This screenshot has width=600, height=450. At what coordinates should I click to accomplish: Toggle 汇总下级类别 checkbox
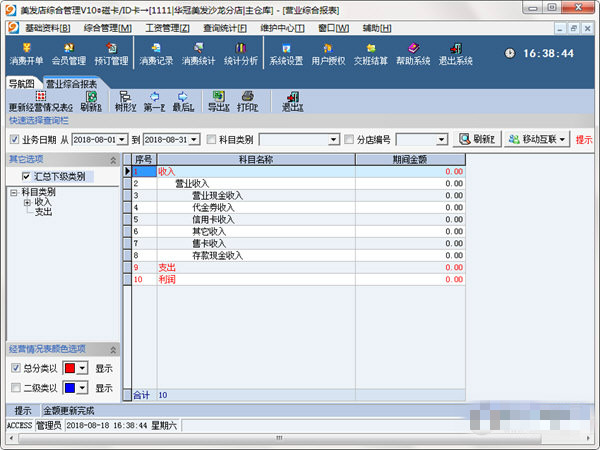tap(26, 176)
